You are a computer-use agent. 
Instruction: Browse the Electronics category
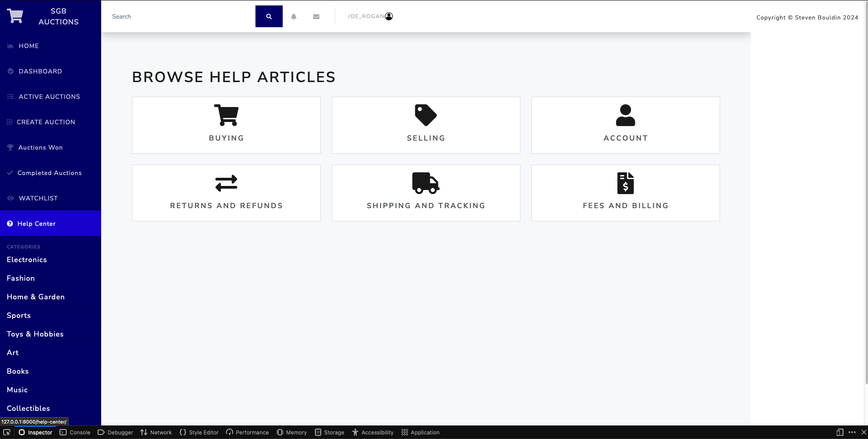tap(27, 259)
